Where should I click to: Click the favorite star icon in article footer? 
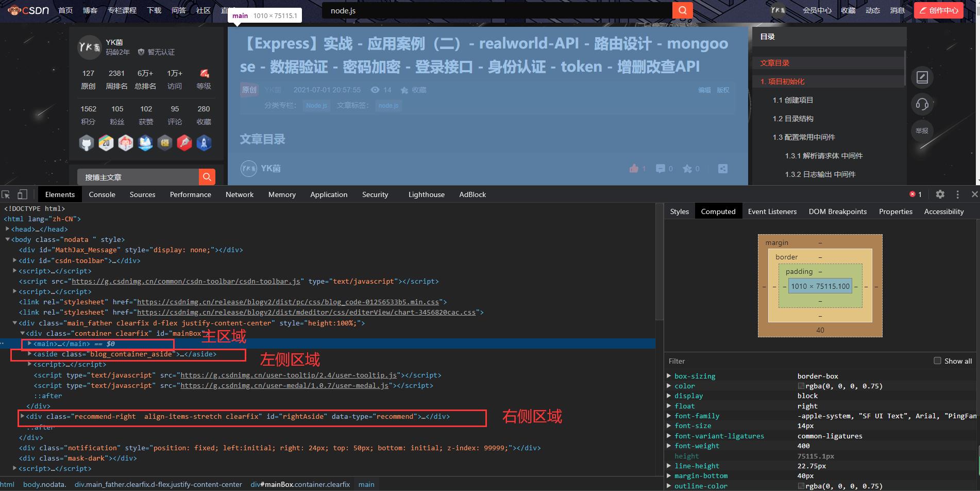click(687, 169)
